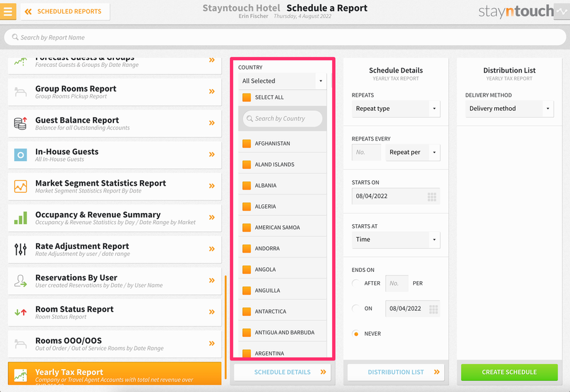
Task: Open the Market Segment Statistics Report entry
Action: click(x=115, y=186)
